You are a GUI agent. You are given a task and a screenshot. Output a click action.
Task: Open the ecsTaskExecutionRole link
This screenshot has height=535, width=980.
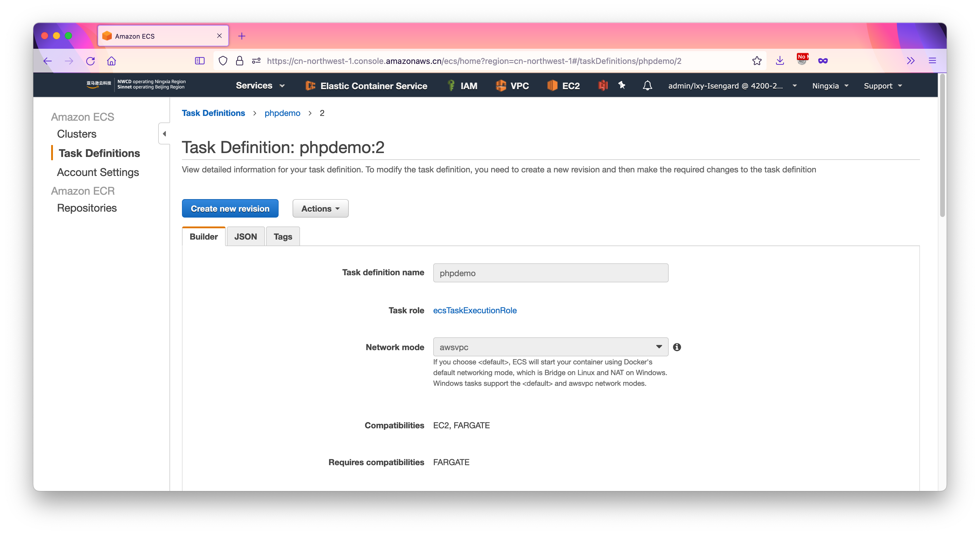[475, 310]
